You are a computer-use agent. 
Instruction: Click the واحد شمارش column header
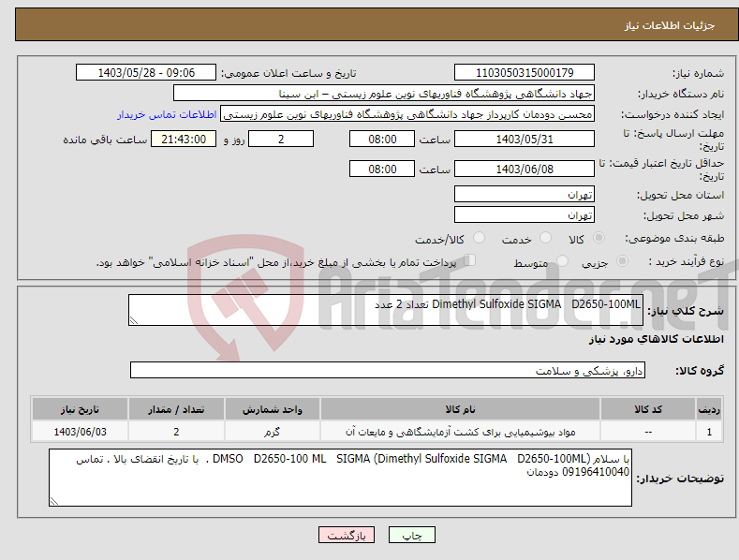tap(272, 409)
